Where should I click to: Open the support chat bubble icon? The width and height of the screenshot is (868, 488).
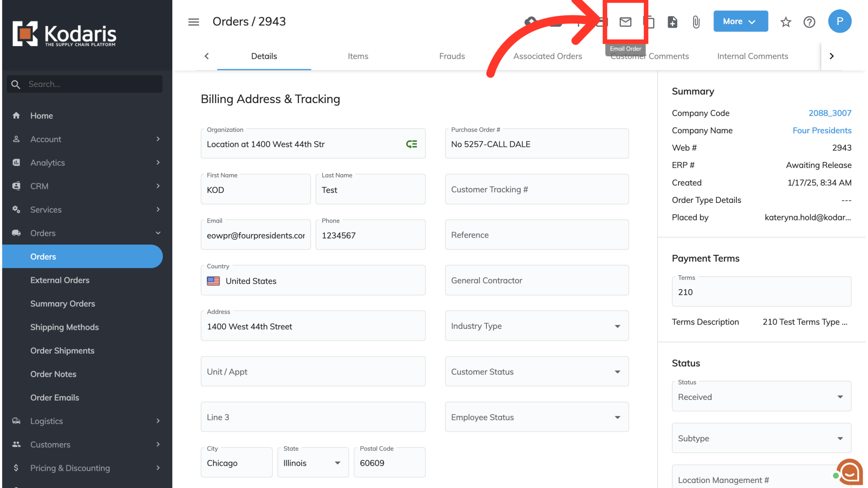[849, 472]
